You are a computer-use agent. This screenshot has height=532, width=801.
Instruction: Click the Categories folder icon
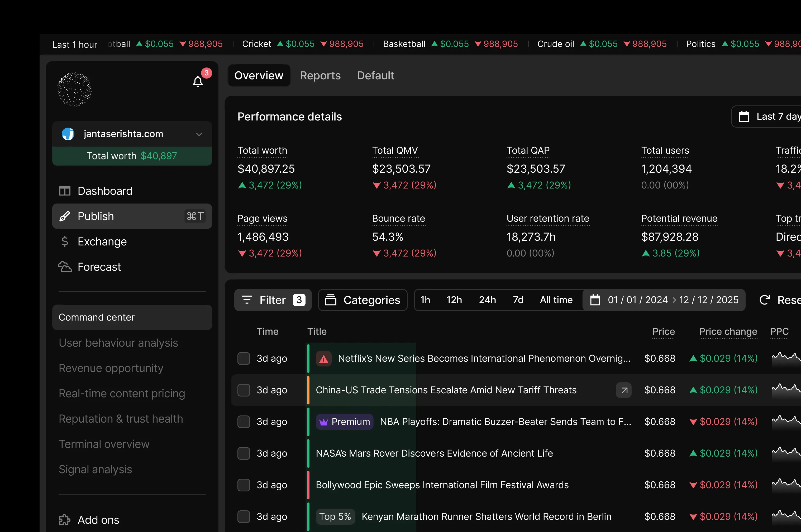pos(331,300)
